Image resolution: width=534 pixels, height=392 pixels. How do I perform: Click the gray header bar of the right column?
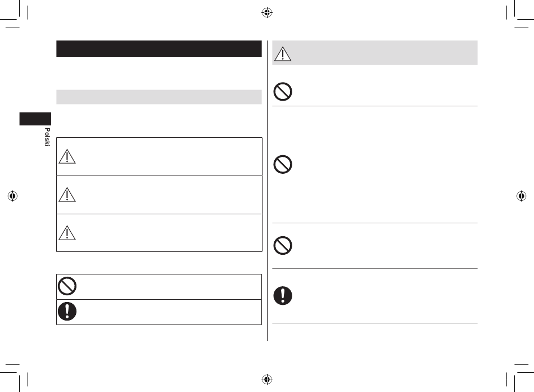[x=374, y=52]
